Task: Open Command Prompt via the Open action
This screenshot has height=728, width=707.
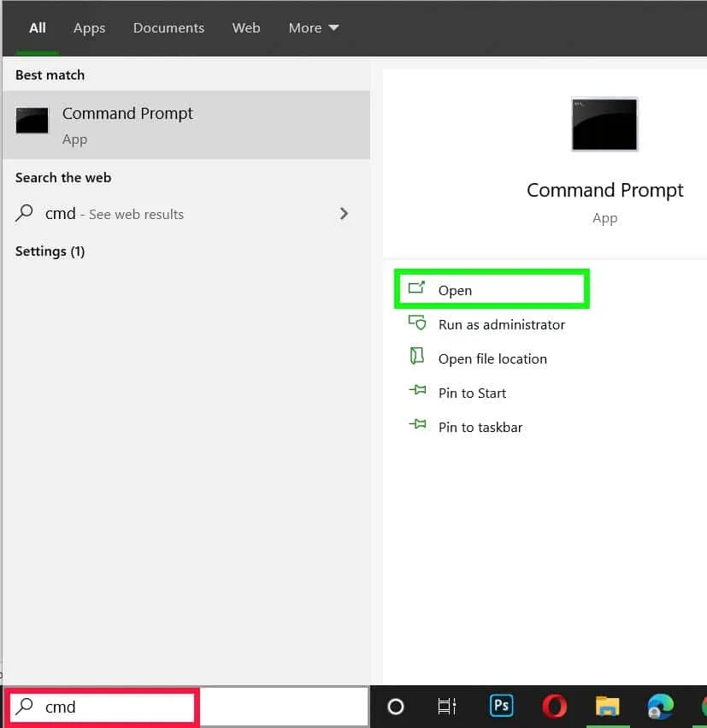Action: pos(456,290)
